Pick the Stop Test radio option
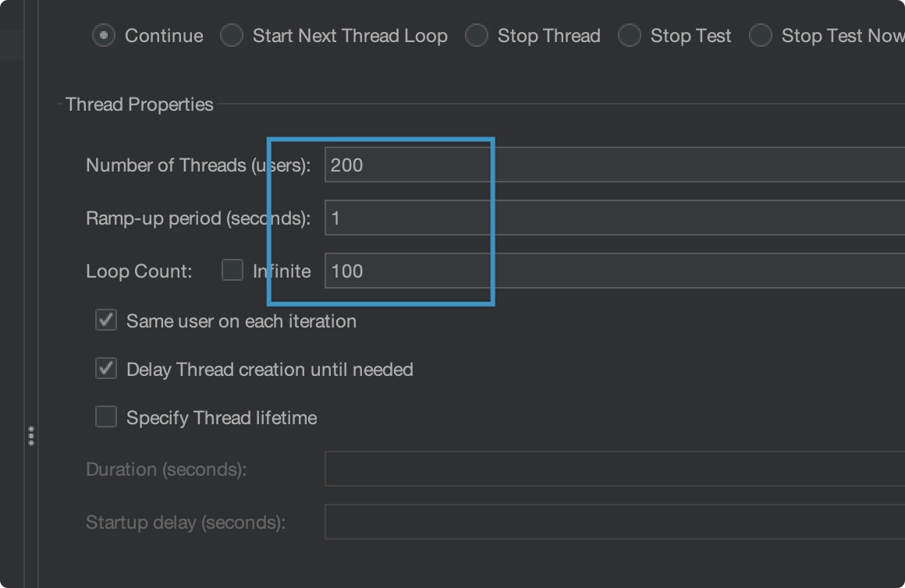The height and width of the screenshot is (588, 905). click(x=630, y=36)
